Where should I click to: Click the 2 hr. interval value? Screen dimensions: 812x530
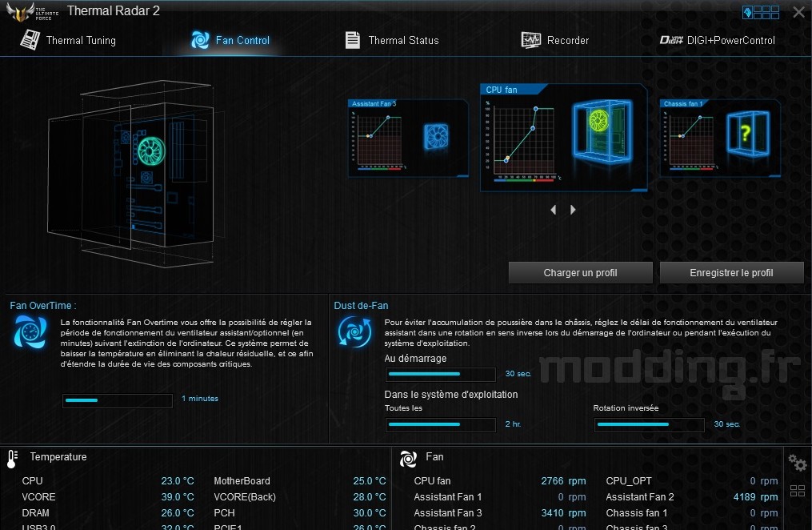(513, 424)
